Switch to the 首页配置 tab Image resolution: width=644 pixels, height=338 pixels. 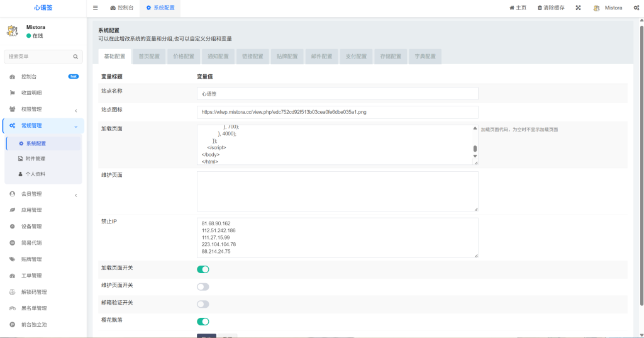[149, 57]
